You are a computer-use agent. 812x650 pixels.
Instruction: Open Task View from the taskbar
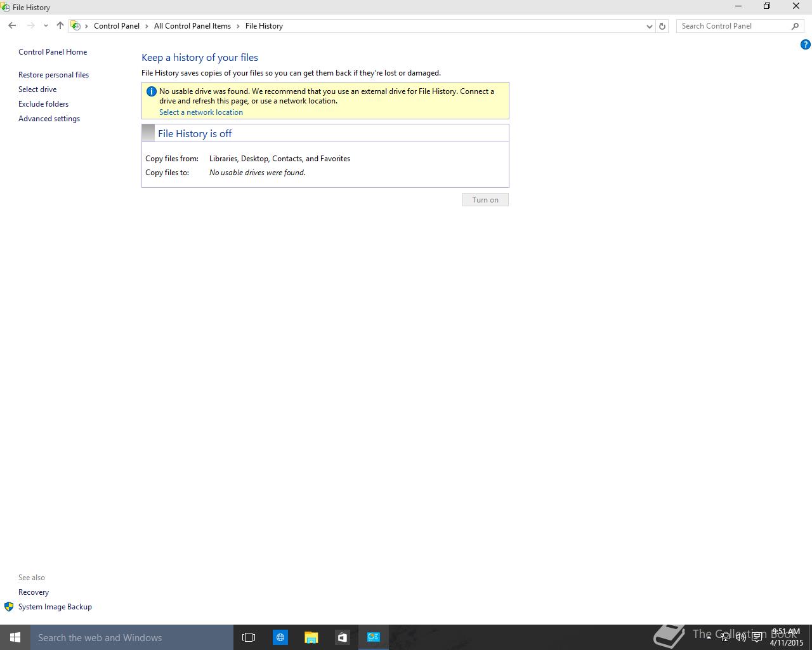point(249,637)
